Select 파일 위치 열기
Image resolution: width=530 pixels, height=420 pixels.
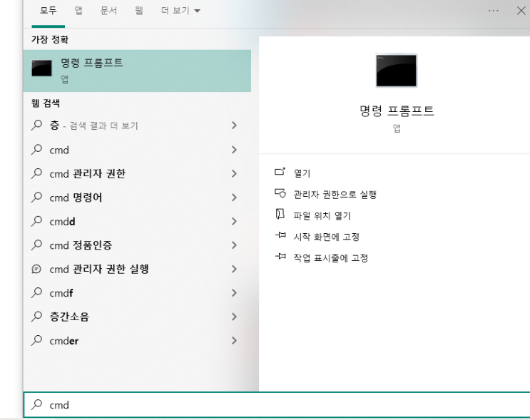tap(322, 215)
